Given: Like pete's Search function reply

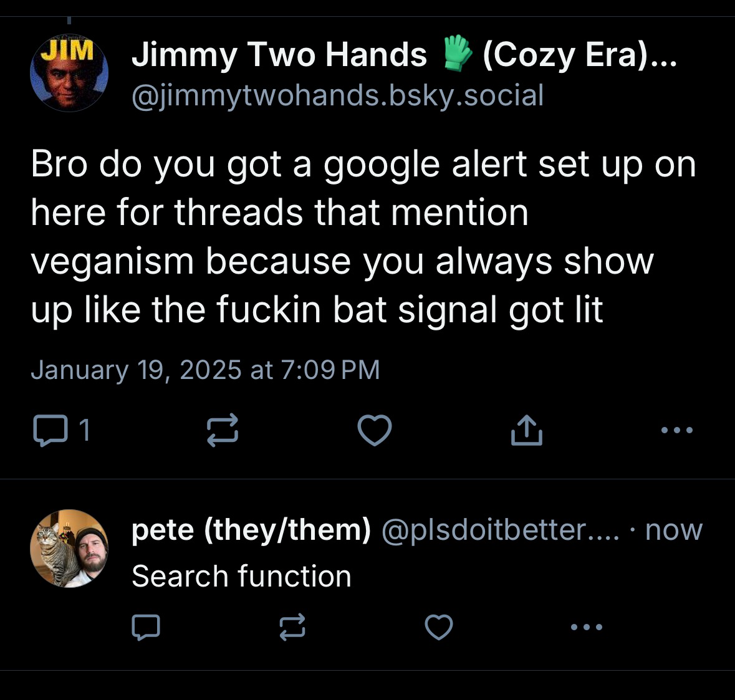Looking at the screenshot, I should click(x=438, y=627).
